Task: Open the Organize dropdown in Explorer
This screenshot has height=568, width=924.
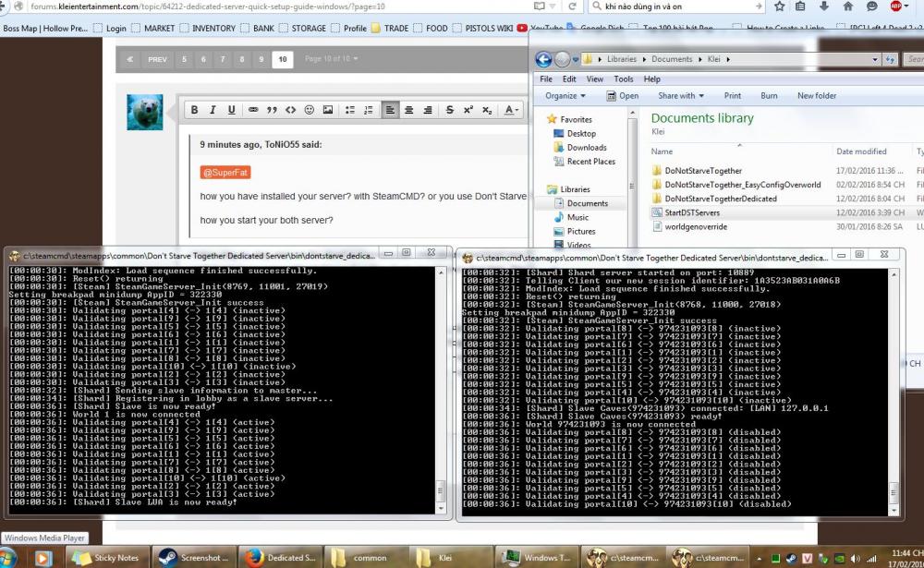Action: pos(565,95)
